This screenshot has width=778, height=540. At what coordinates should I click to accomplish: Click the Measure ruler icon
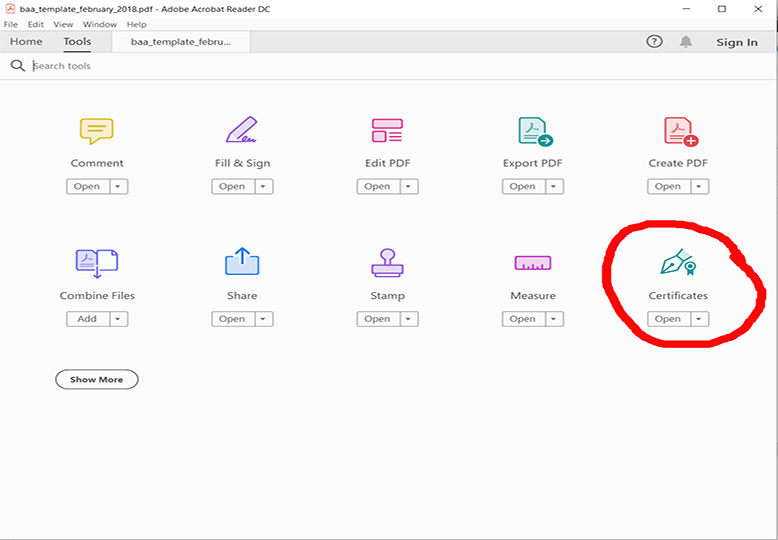pyautogui.click(x=533, y=263)
